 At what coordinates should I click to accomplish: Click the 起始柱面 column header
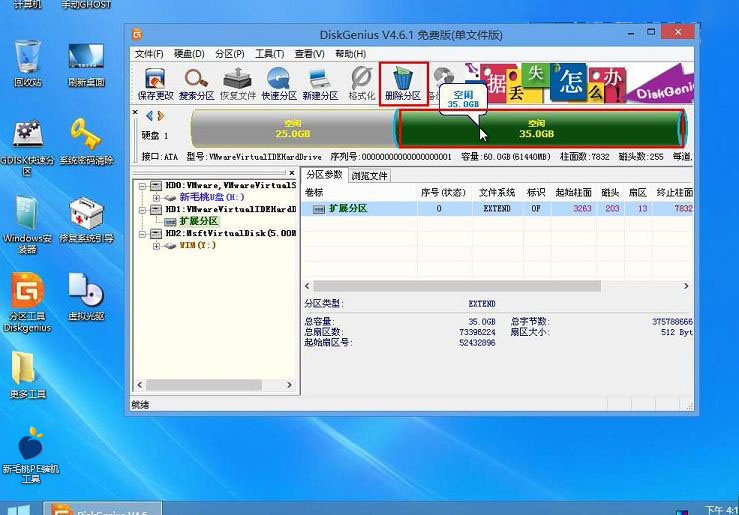coord(573,192)
